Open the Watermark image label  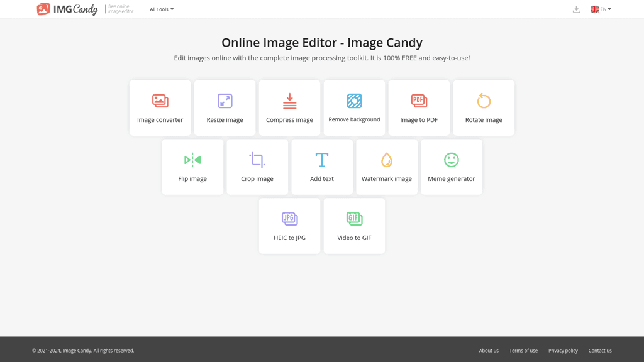click(x=387, y=179)
